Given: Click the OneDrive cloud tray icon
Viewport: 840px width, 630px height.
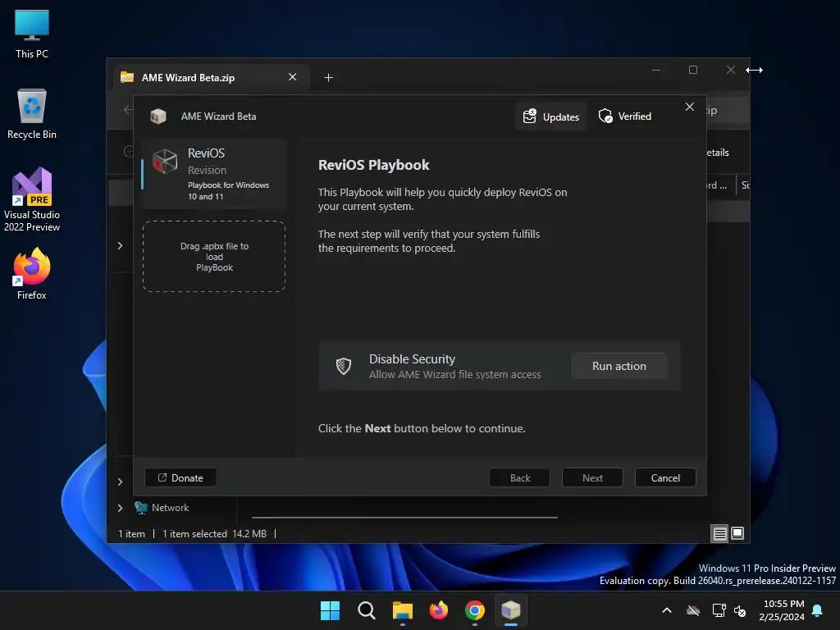Looking at the screenshot, I should (x=693, y=610).
